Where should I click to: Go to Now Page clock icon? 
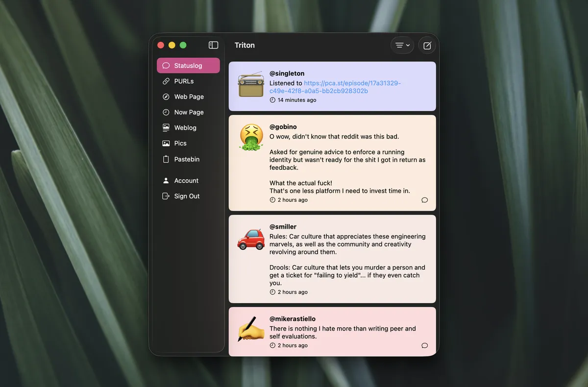pyautogui.click(x=166, y=112)
